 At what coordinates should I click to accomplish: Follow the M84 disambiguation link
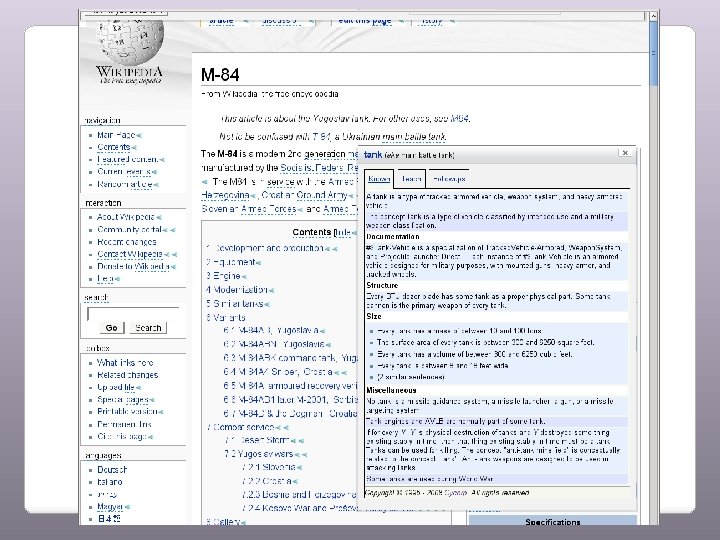459,118
